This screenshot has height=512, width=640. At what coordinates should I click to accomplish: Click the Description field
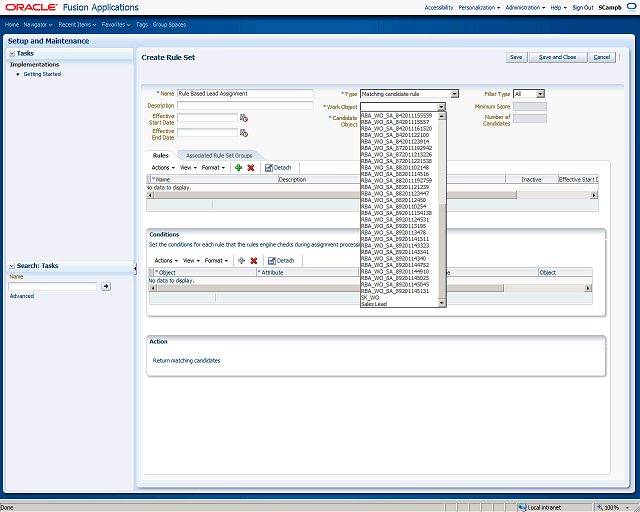(245, 105)
